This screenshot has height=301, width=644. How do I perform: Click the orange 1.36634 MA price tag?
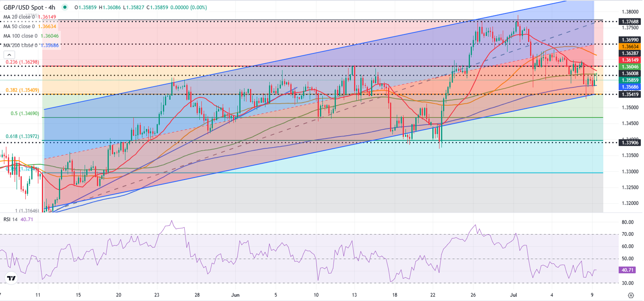pos(630,47)
